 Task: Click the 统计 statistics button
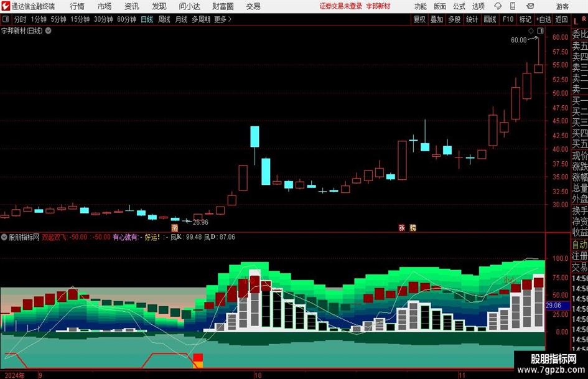[x=472, y=19]
